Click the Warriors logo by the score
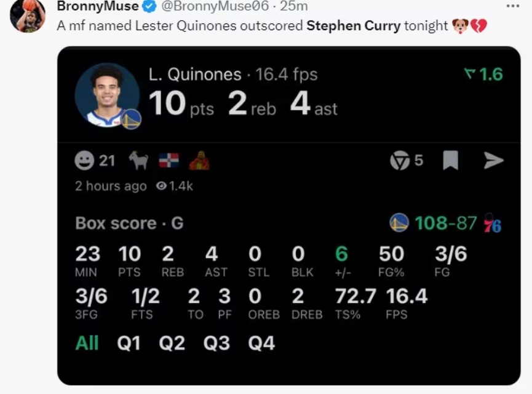The width and height of the screenshot is (532, 394). (x=399, y=223)
